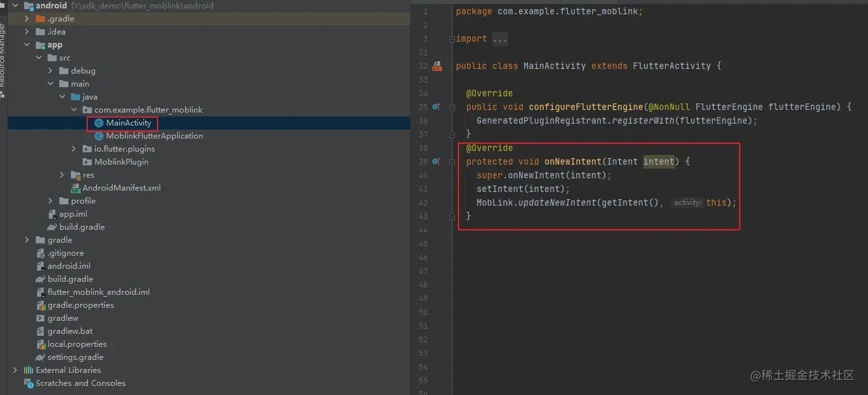Click the res resources folder icon
Screen dimensions: 868x395
pos(76,175)
